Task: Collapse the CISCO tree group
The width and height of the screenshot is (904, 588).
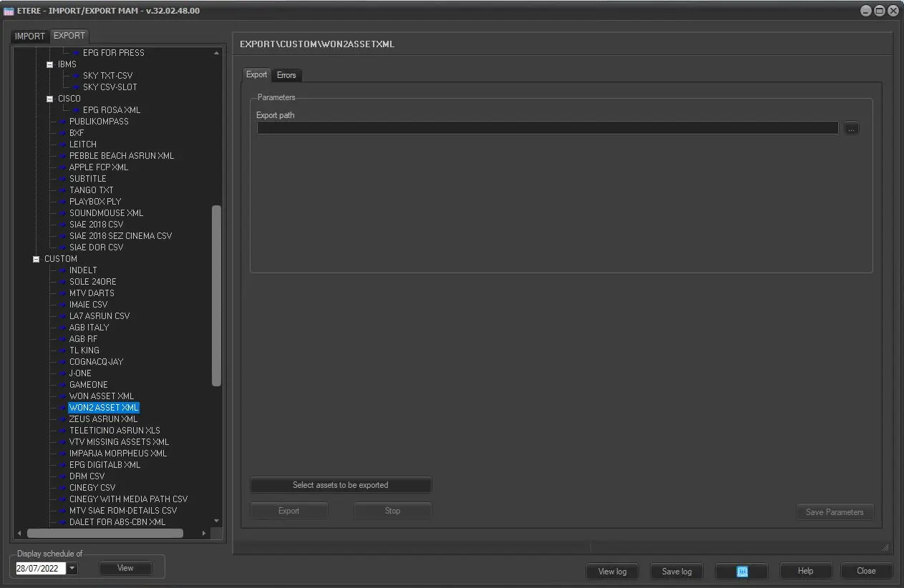Action: click(x=50, y=99)
